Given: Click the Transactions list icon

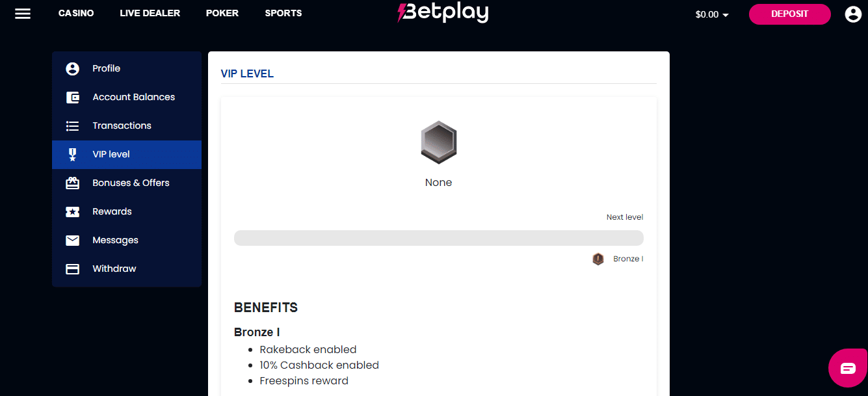Looking at the screenshot, I should tap(72, 125).
